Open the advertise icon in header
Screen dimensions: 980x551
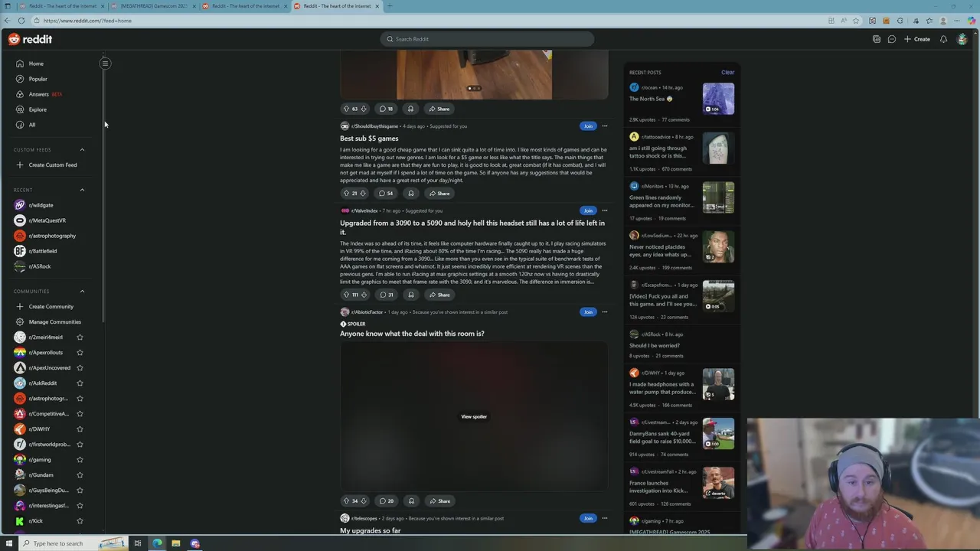877,39
